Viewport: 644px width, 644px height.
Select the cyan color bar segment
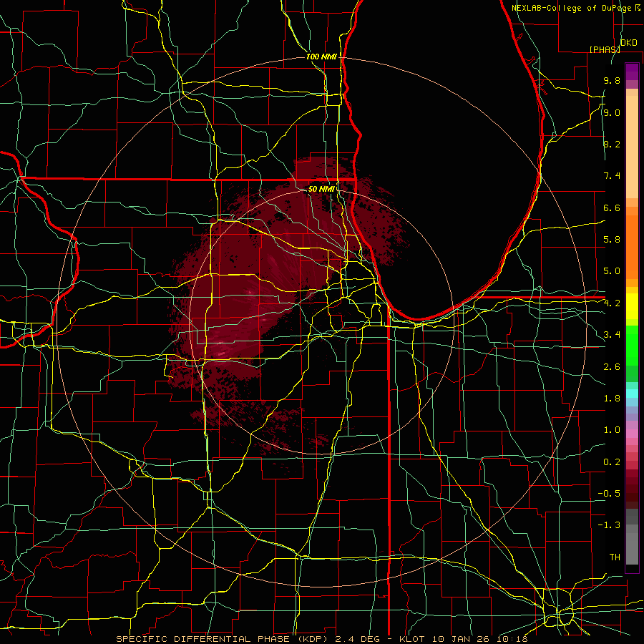point(632,394)
